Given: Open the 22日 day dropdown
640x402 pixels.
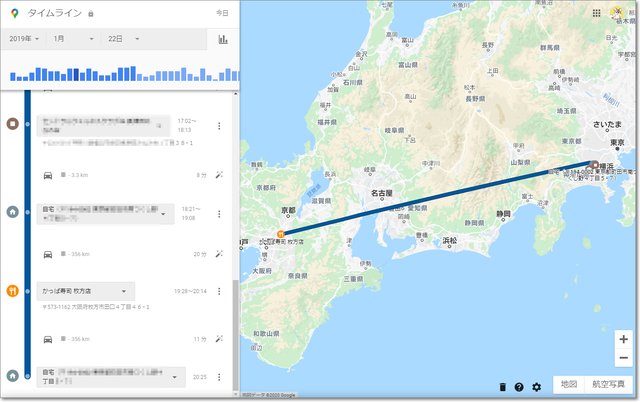Looking at the screenshot, I should (x=123, y=39).
